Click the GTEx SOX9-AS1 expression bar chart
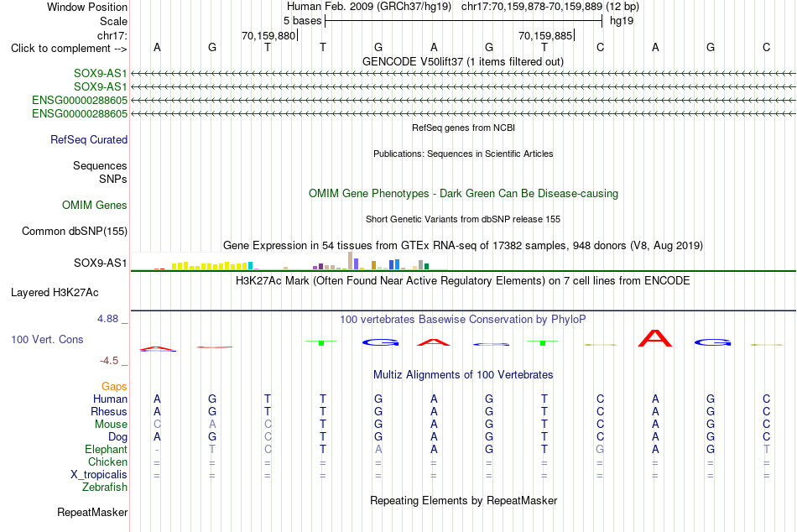This screenshot has height=532, width=797. [x=289, y=261]
